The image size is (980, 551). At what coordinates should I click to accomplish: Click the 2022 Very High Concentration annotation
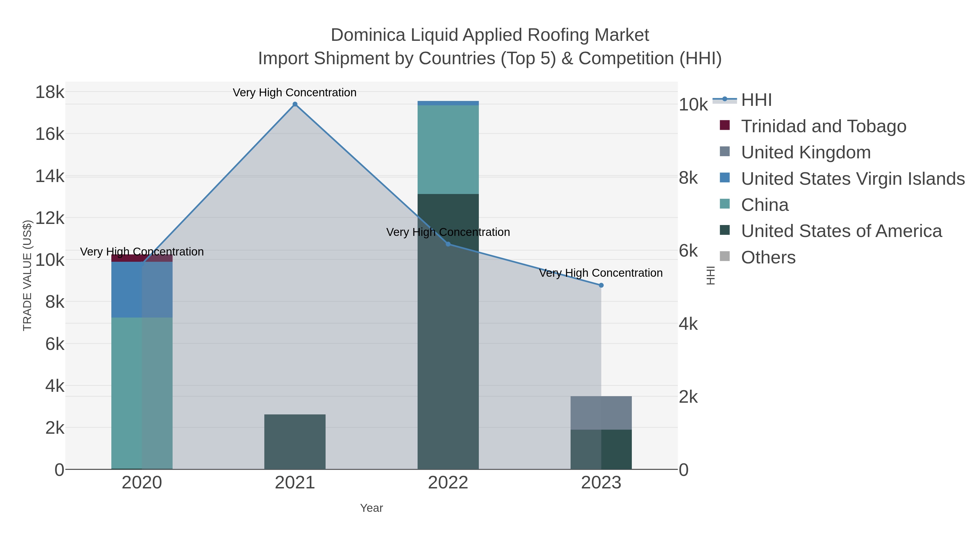tap(448, 232)
